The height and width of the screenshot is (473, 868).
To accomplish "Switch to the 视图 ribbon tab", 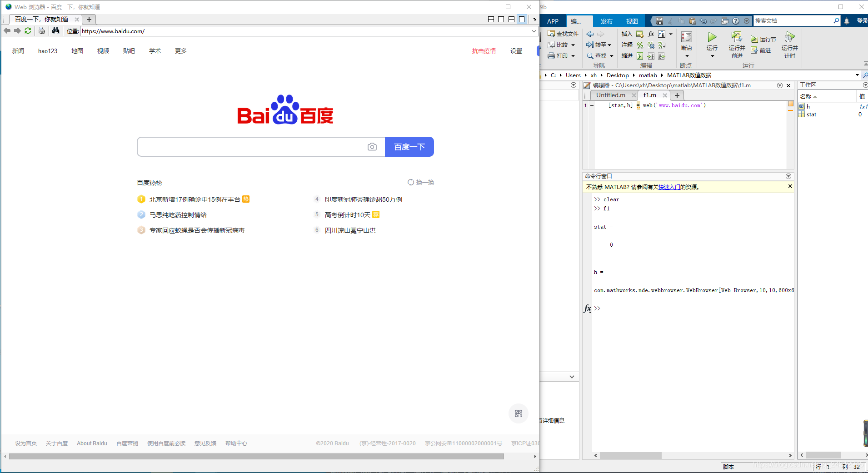I will pos(632,21).
